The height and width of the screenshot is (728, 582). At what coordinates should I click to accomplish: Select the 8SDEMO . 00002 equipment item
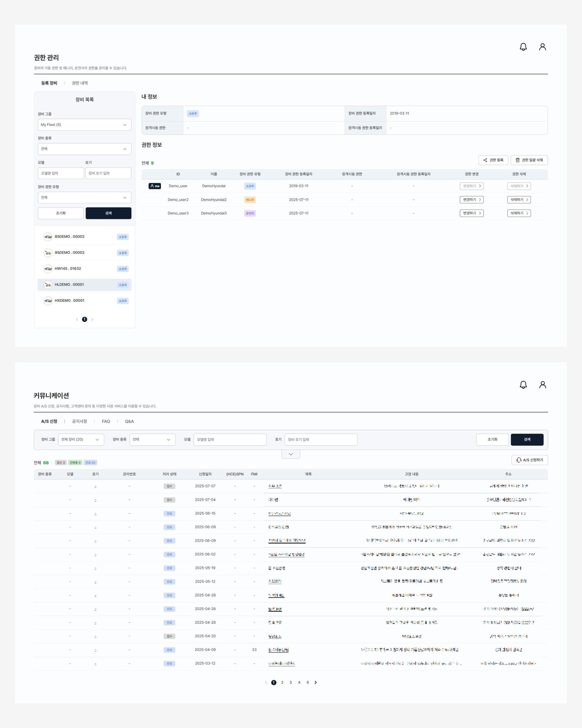click(x=84, y=237)
